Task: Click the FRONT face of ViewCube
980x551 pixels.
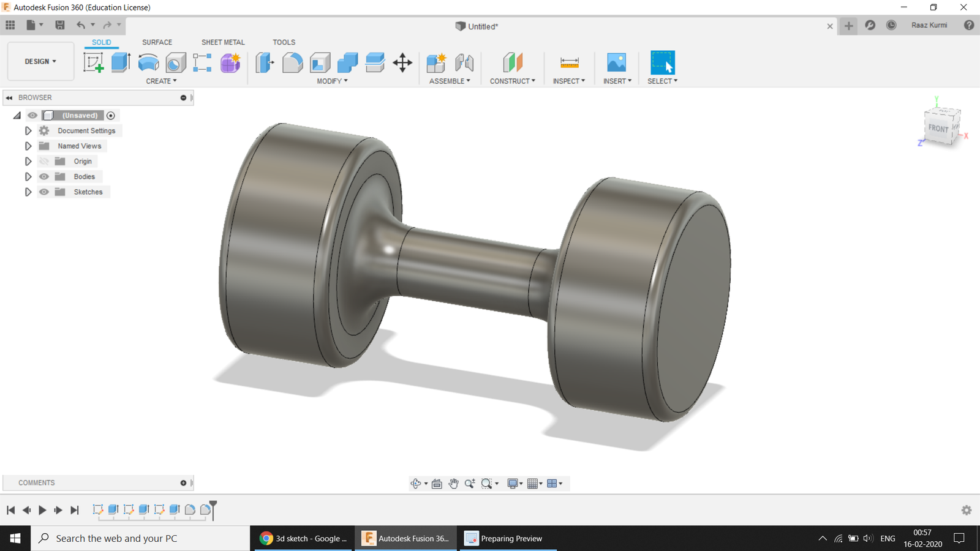Action: click(x=938, y=128)
